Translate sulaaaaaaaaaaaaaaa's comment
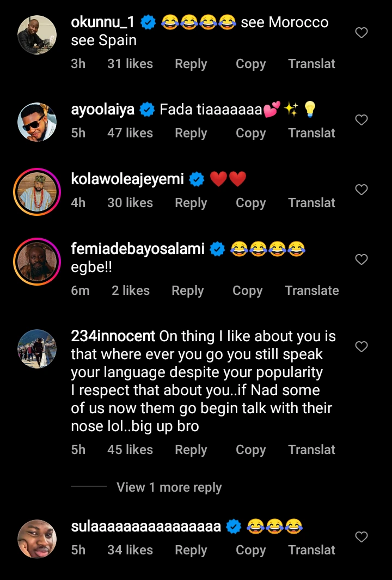 311,550
